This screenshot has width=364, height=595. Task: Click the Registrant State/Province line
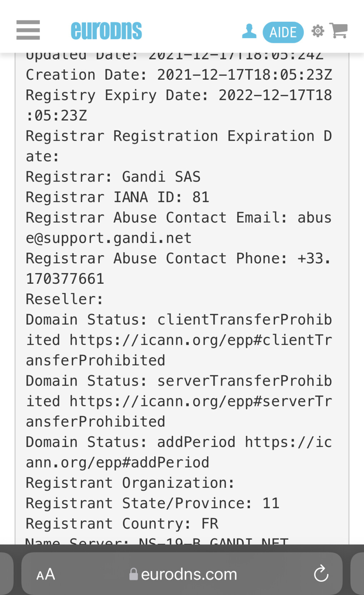tap(152, 504)
